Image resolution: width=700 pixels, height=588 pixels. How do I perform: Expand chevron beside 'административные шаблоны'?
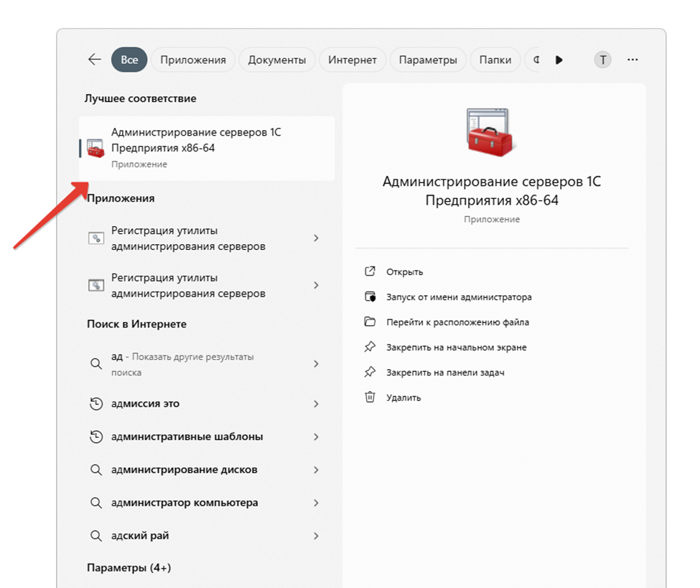coord(316,437)
